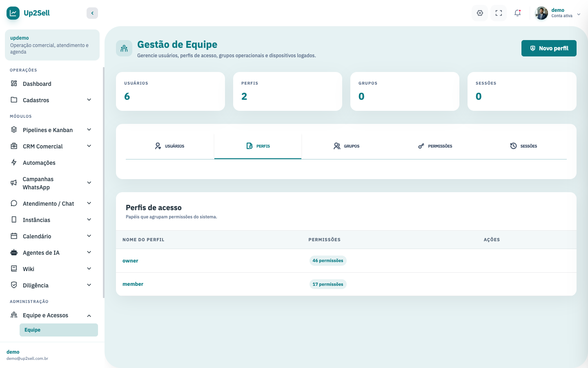This screenshot has width=588, height=368.
Task: Toggle fullscreen mode icon
Action: [x=499, y=13]
